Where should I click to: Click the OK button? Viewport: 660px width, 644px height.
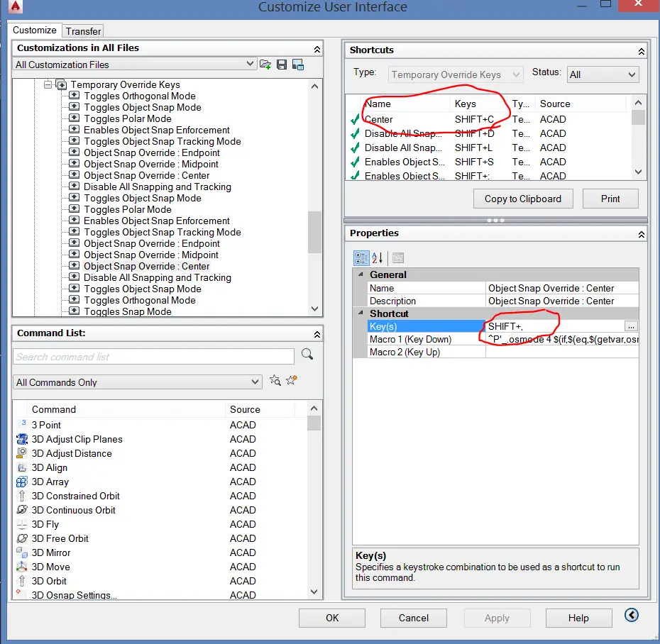(x=332, y=618)
